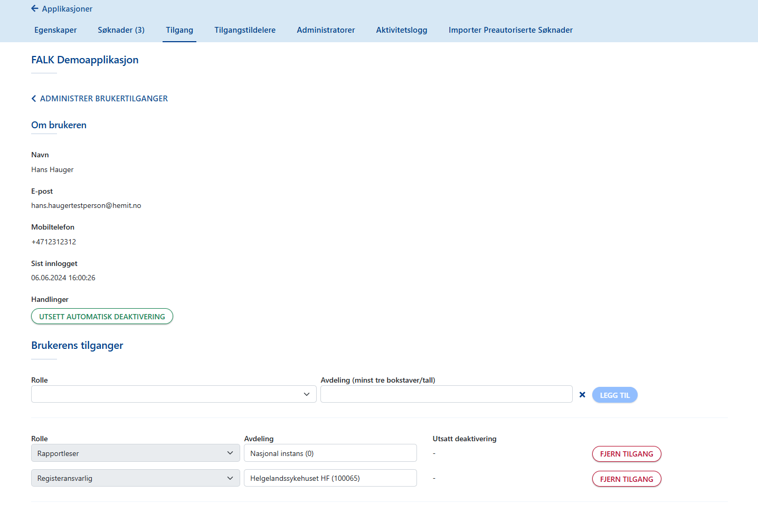Click the Legg til button
The height and width of the screenshot is (532, 758).
click(x=614, y=395)
